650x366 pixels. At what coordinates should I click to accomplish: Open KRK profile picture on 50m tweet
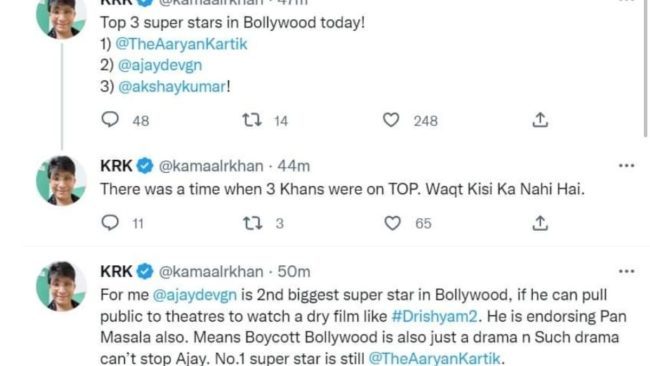[x=61, y=286]
